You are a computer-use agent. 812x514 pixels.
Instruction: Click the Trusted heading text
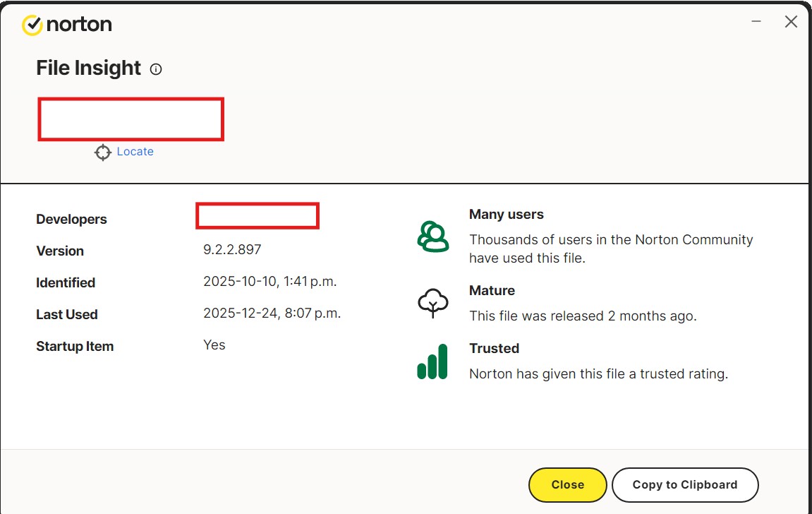(494, 349)
